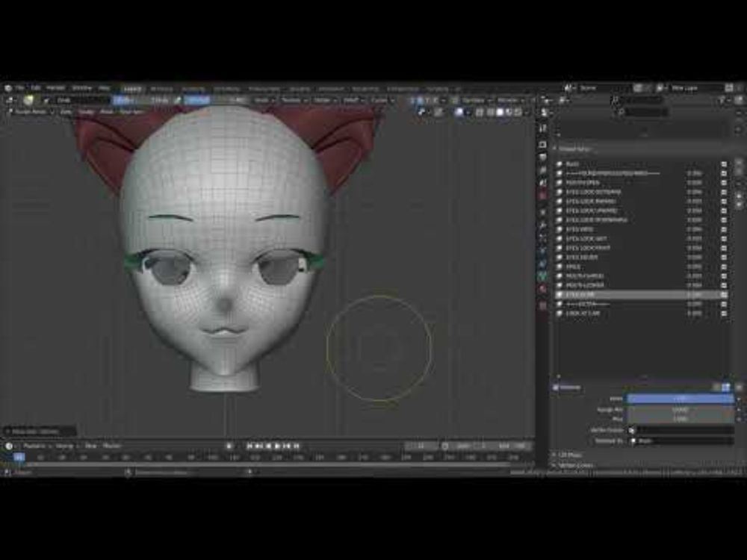
Task: Toggle X axis symmetry for sculpting
Action: [420, 100]
